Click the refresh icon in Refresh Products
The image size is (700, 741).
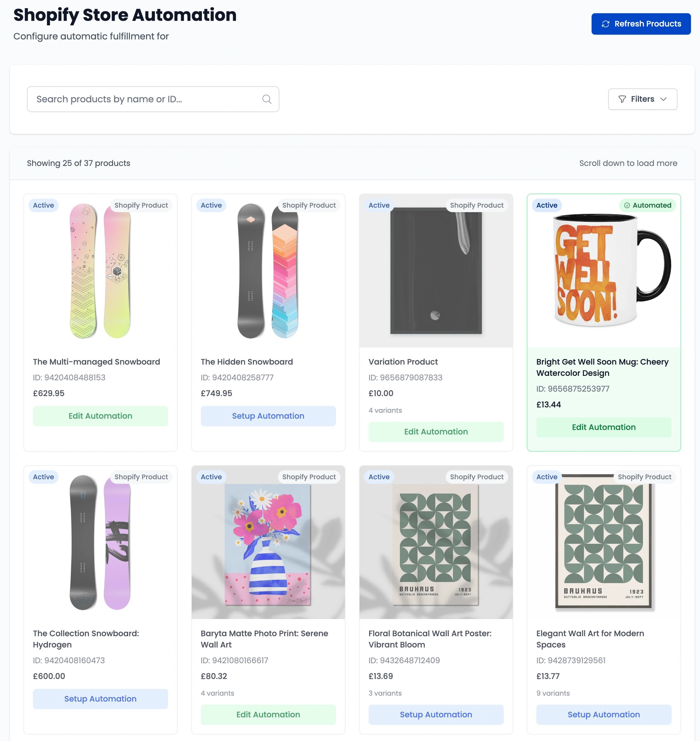pos(605,24)
